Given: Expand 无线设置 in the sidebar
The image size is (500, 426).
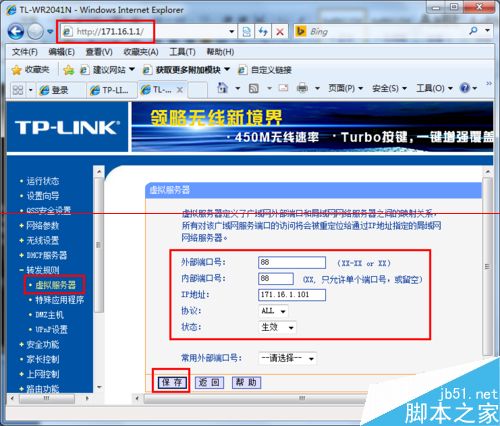Looking at the screenshot, I should (43, 240).
